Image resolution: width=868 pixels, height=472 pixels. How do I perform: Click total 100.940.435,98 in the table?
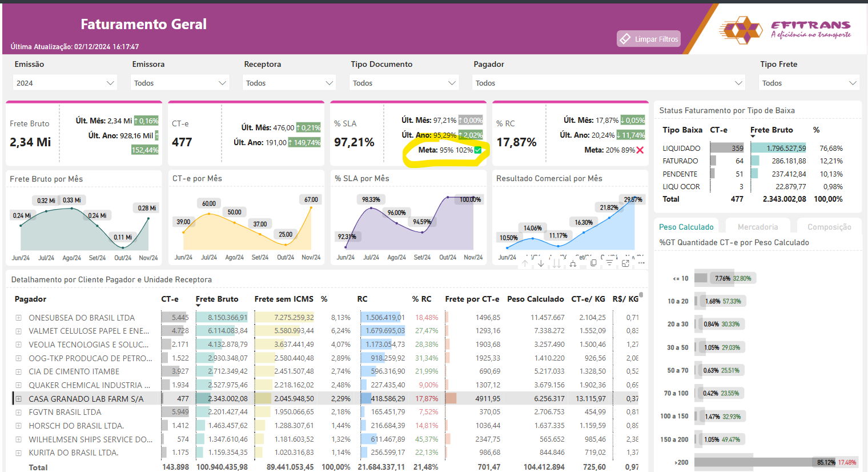pyautogui.click(x=222, y=467)
